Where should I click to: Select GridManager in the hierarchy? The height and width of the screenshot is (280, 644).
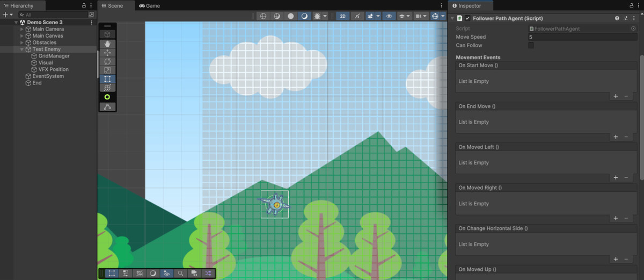(54, 56)
